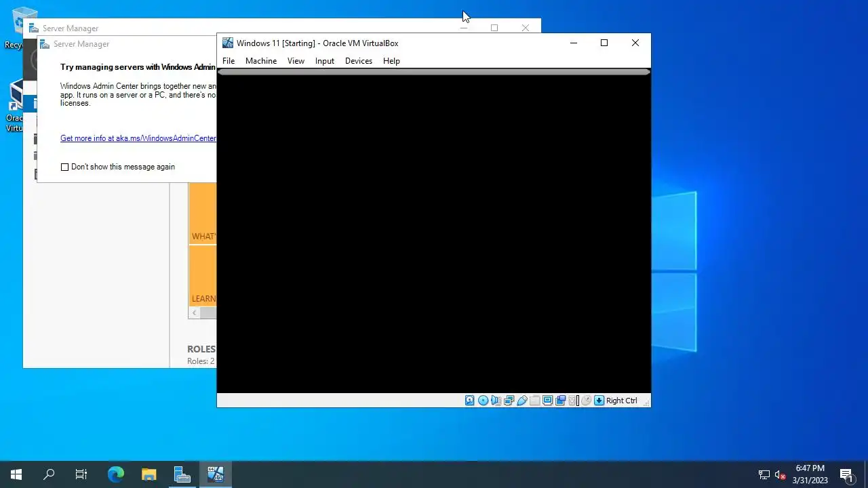
Task: Click the Try managing servers heading
Action: click(x=138, y=67)
